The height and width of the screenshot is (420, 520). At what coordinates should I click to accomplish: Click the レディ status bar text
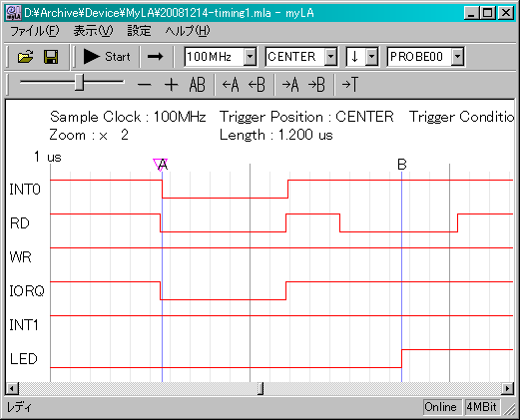pos(19,407)
